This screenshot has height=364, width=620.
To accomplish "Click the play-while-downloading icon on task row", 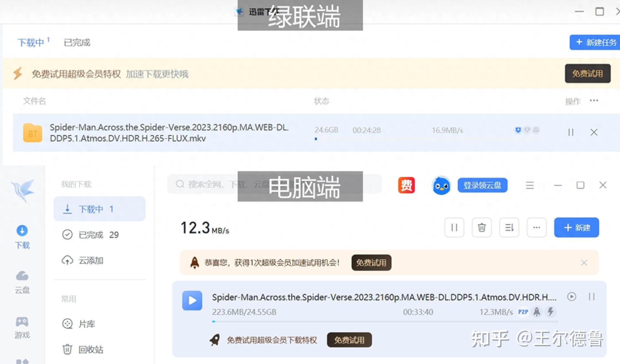I will (x=572, y=296).
